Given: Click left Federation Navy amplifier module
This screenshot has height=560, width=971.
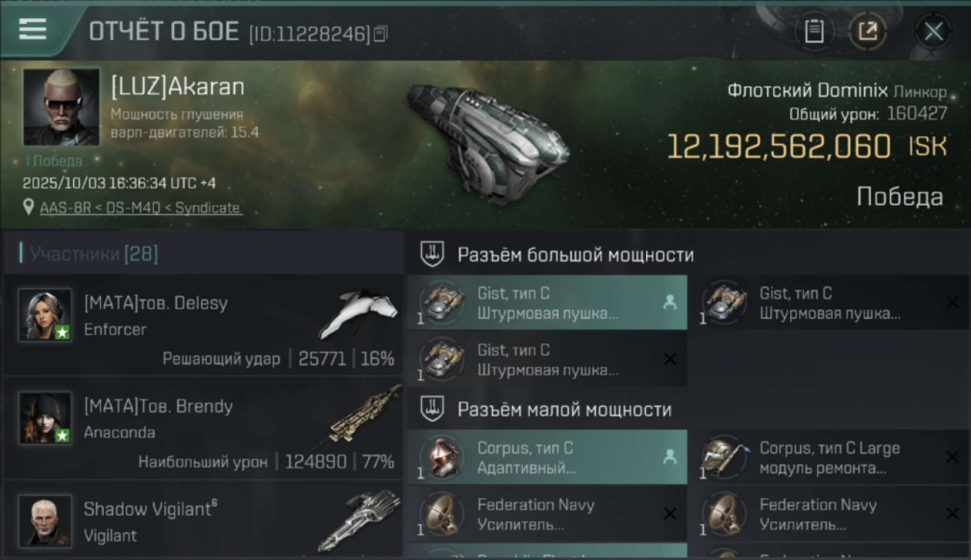Looking at the screenshot, I should coord(547,514).
